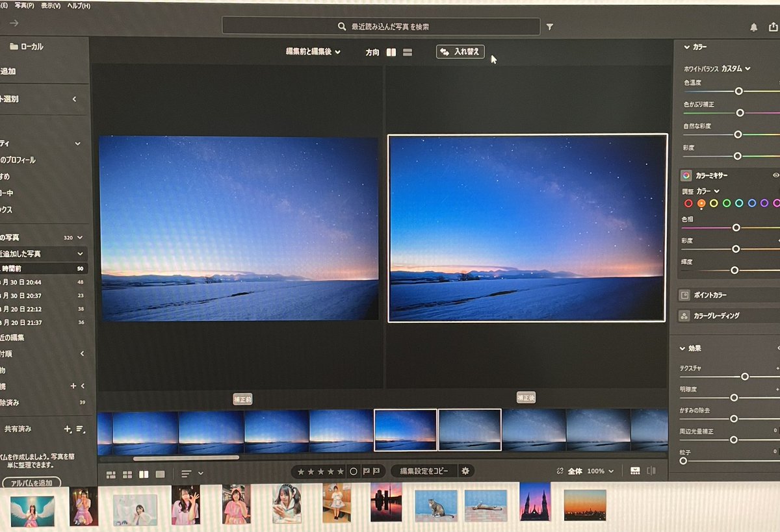Viewport: 780px width, 532px height.
Task: Open the ヘルプ(H) menu
Action: [79, 5]
